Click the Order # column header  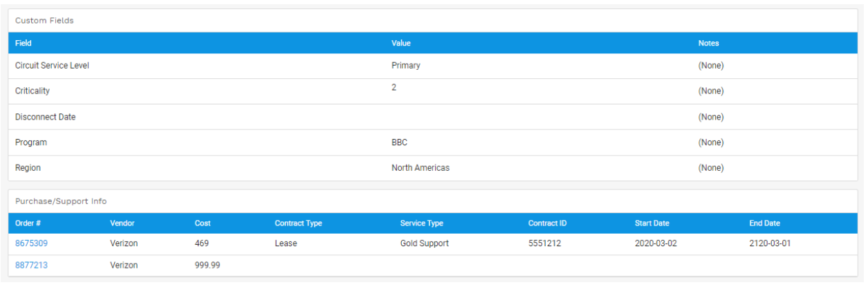coord(27,223)
